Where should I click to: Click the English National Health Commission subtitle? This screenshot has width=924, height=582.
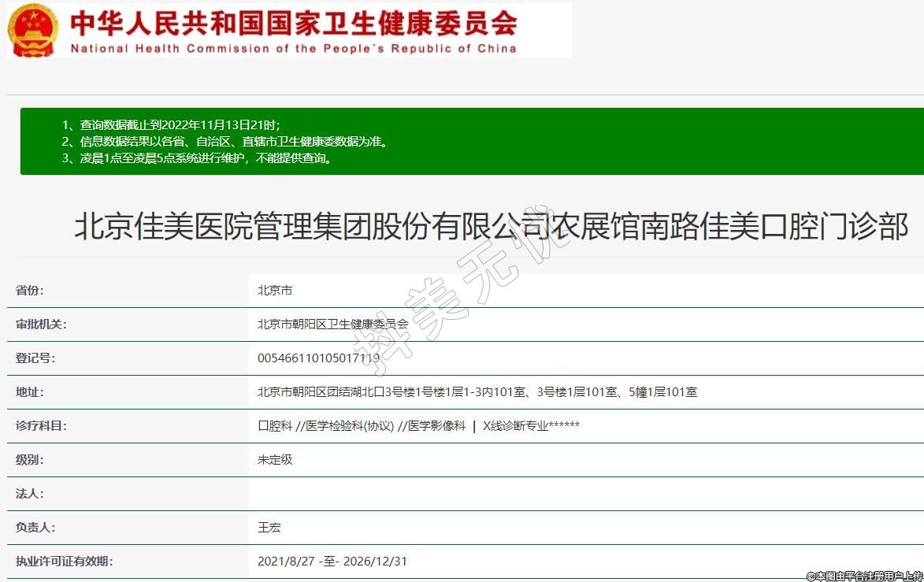click(x=293, y=48)
